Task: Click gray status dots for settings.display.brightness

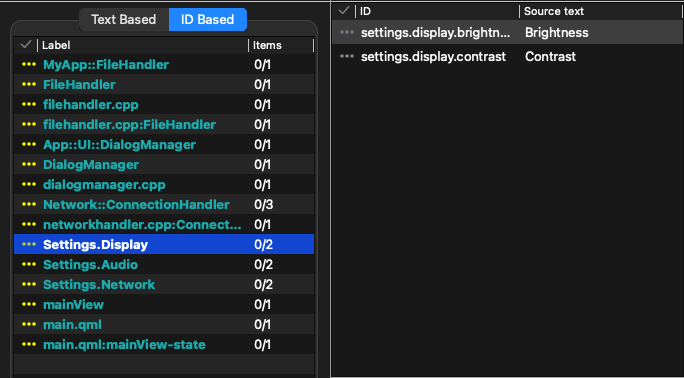Action: [x=347, y=32]
